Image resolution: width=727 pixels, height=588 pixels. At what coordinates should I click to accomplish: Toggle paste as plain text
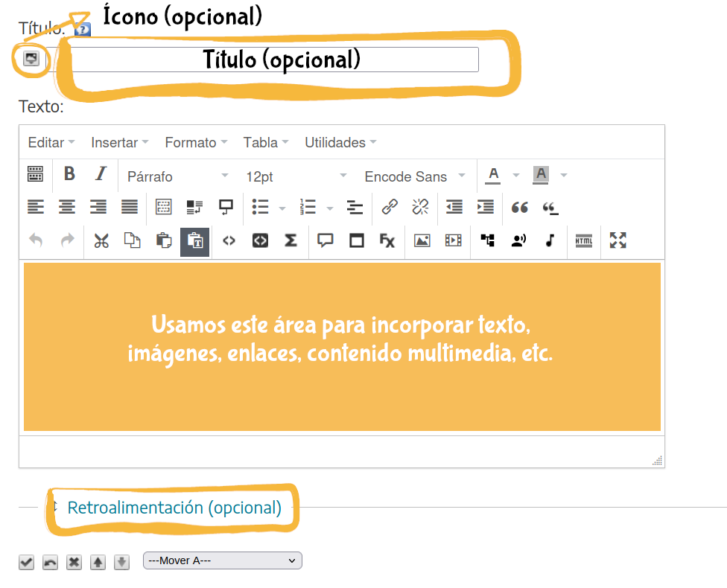pos(194,240)
